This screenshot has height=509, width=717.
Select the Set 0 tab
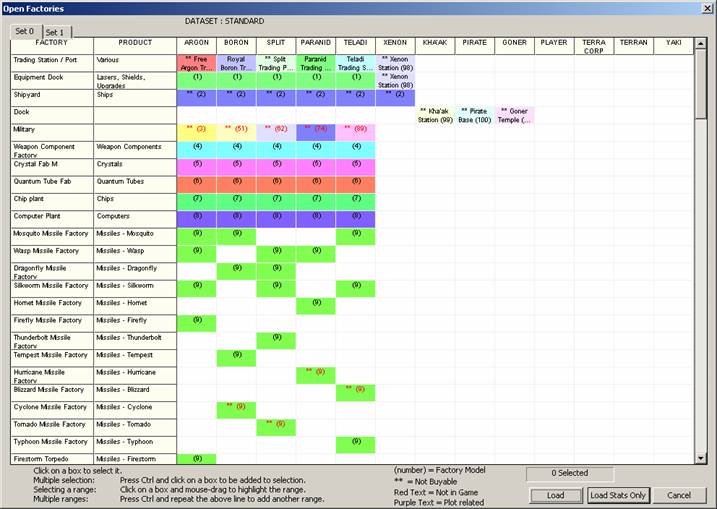[24, 32]
